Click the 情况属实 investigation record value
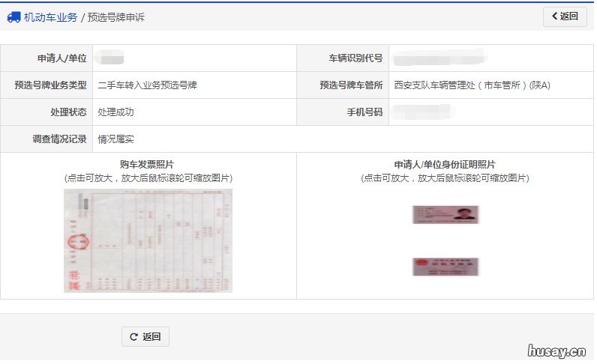 point(116,139)
